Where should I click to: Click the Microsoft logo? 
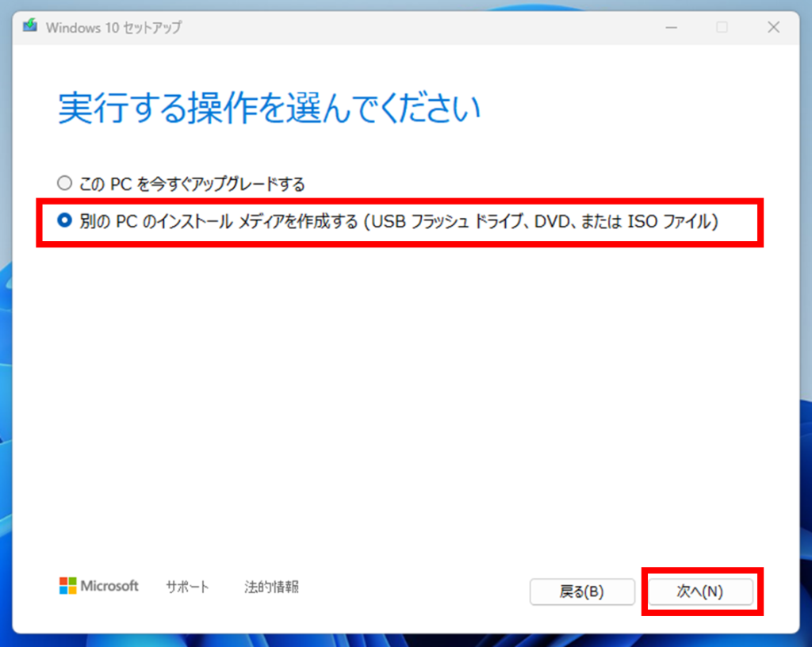99,586
